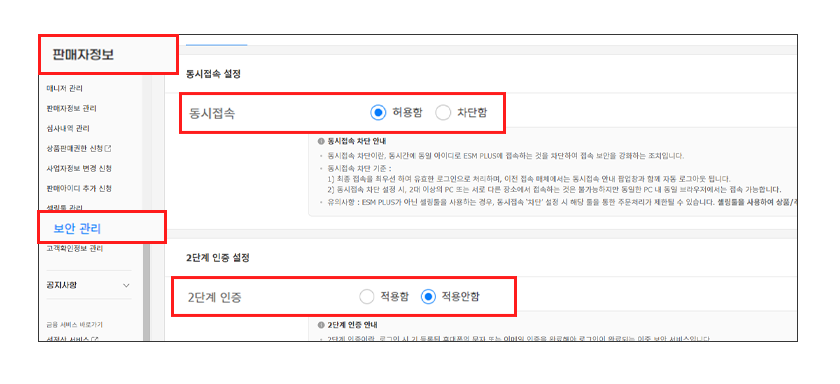Click the 동시접속 설정 section heading
The height and width of the screenshot is (384, 840).
213,73
